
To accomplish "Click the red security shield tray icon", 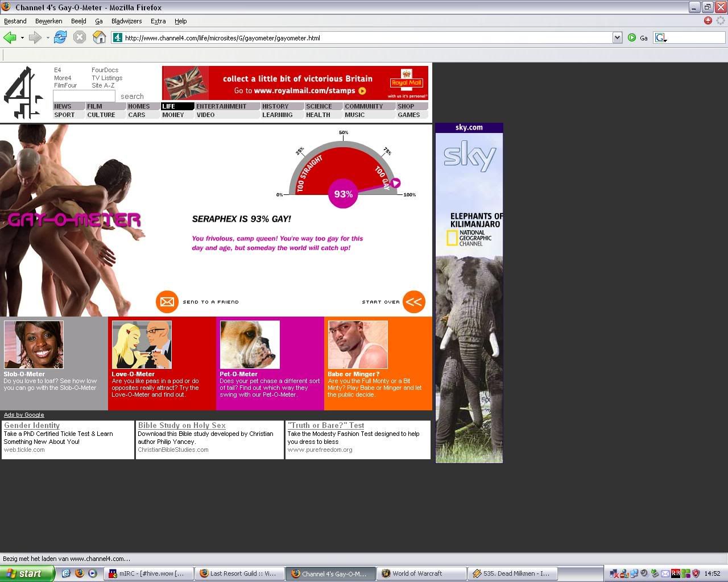I will pos(696,573).
